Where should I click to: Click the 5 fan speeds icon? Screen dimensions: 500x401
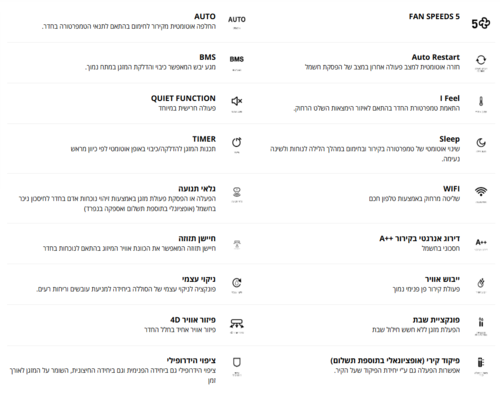480,24
